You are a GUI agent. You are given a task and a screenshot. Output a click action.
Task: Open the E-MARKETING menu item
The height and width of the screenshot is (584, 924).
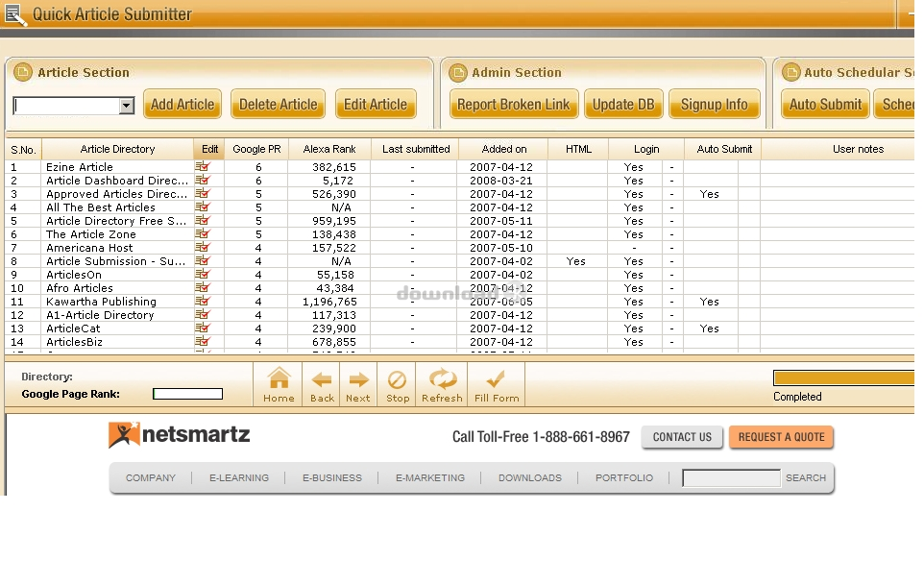click(x=430, y=478)
